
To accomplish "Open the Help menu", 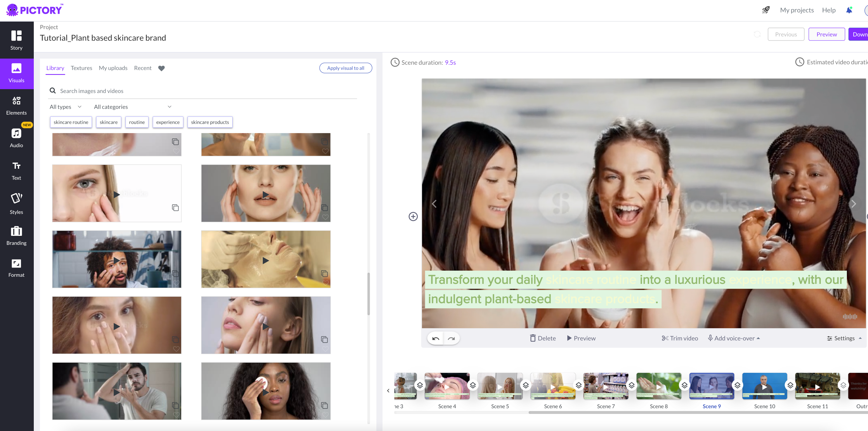I will pyautogui.click(x=829, y=10).
